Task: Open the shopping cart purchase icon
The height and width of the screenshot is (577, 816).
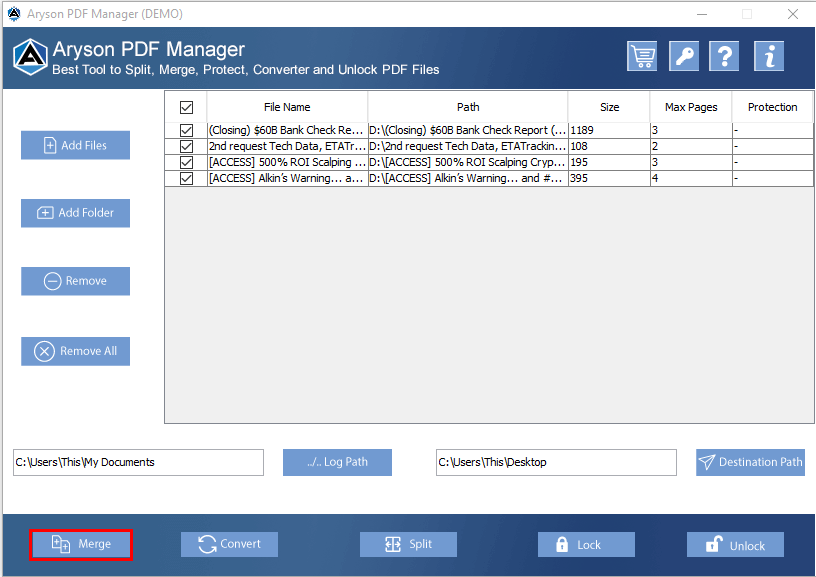Action: (642, 56)
